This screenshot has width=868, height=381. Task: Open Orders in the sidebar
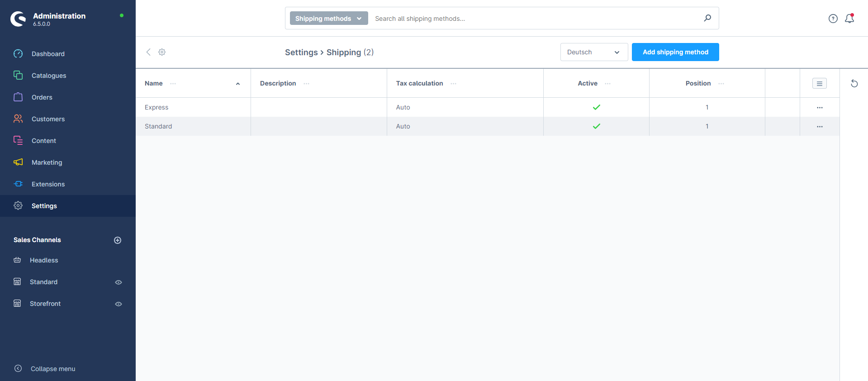pyautogui.click(x=42, y=97)
